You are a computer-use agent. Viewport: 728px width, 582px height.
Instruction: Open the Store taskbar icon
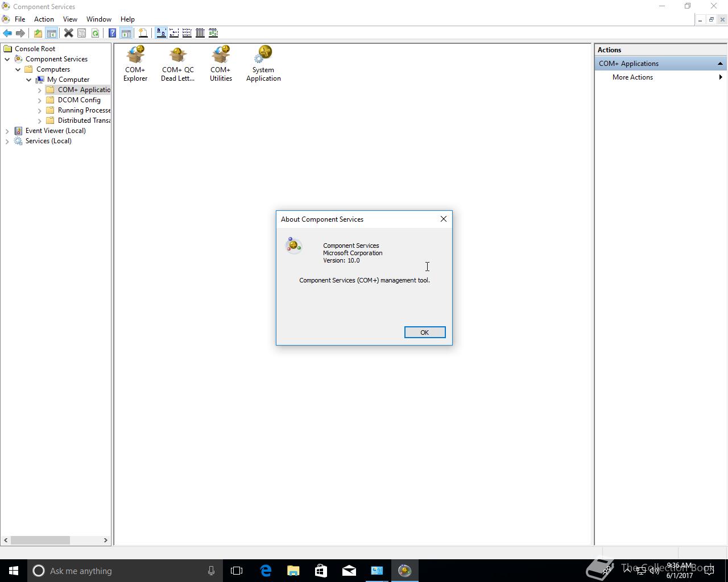(321, 571)
